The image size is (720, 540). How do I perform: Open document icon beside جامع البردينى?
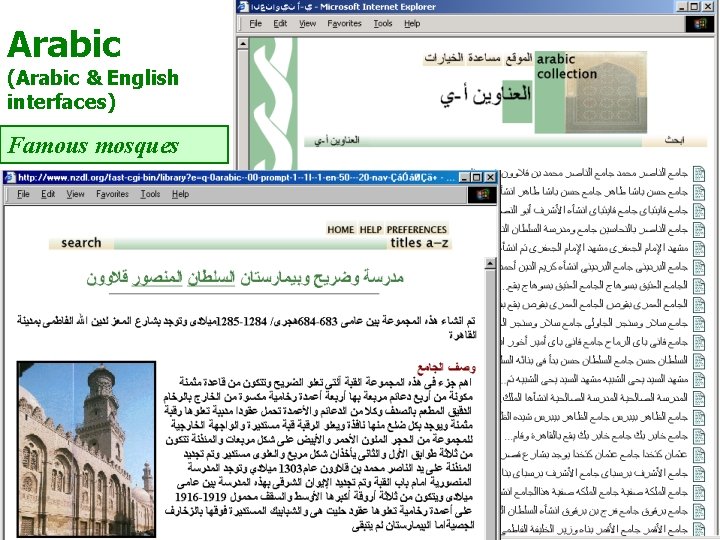click(x=699, y=268)
